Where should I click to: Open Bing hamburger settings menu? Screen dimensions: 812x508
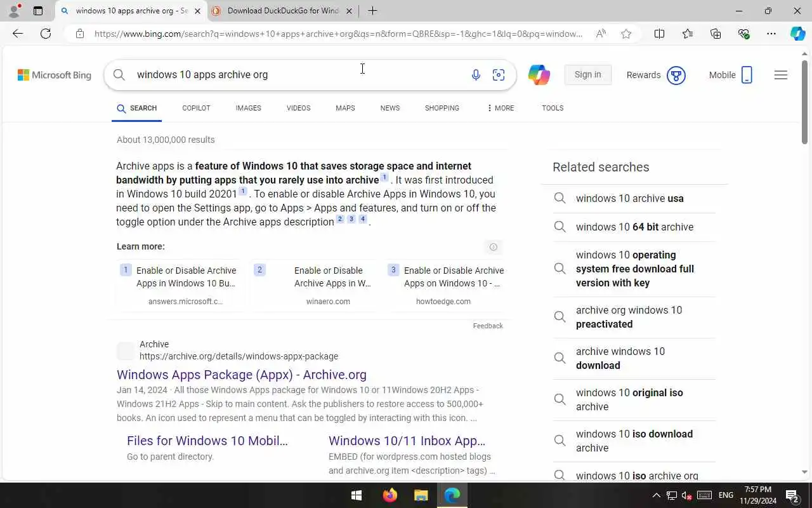pos(781,75)
